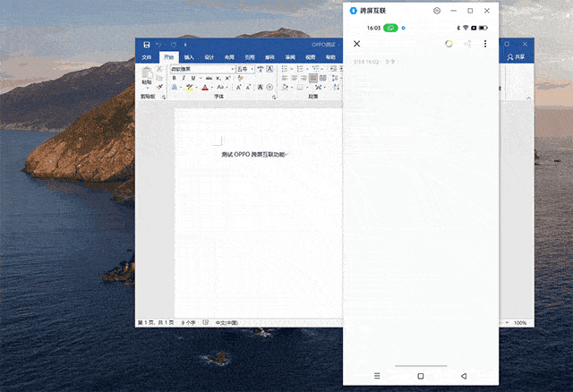
Task: Click the Save icon in Word's quick access toolbar
Action: (147, 45)
